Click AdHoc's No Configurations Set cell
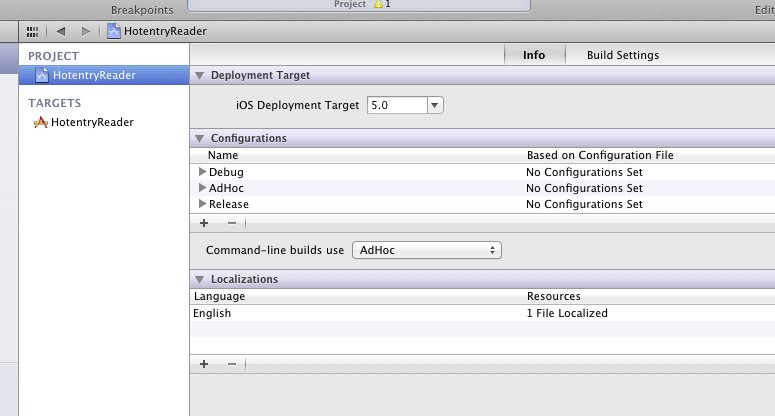 tap(584, 188)
